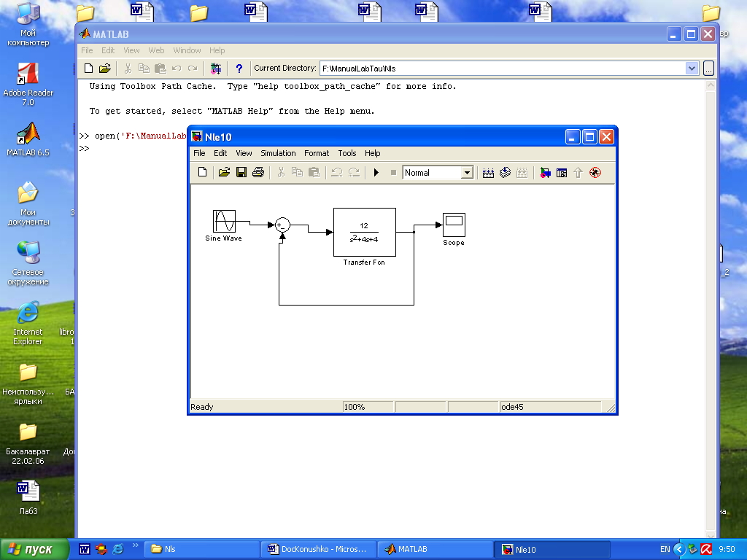Select the Sine Wave block
Screen dimensions: 747x560
(224, 222)
